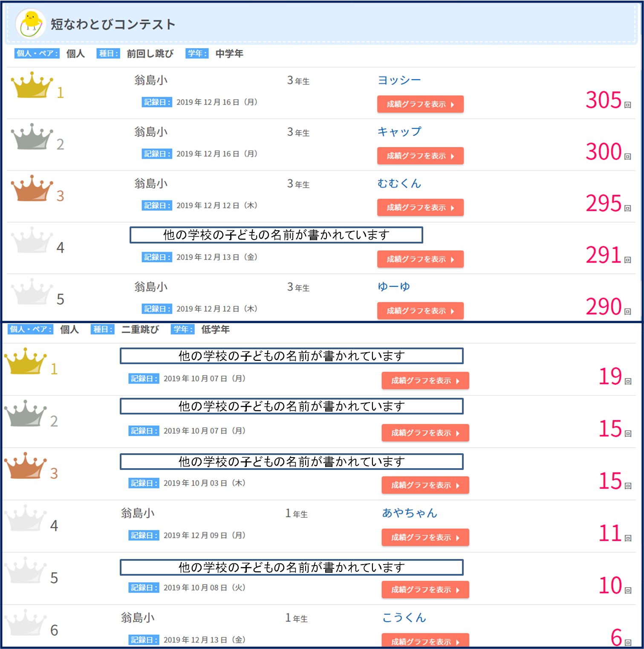Click the chick mascot icon in the header
644x649 pixels.
[31, 24]
